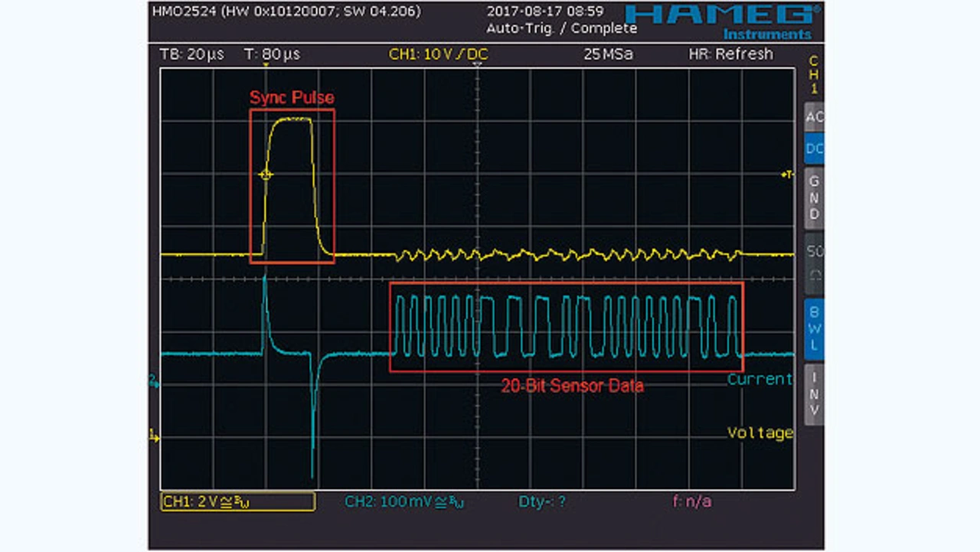980x552 pixels.
Task: Select the CH1: 2 V channel readout
Action: coord(237,501)
